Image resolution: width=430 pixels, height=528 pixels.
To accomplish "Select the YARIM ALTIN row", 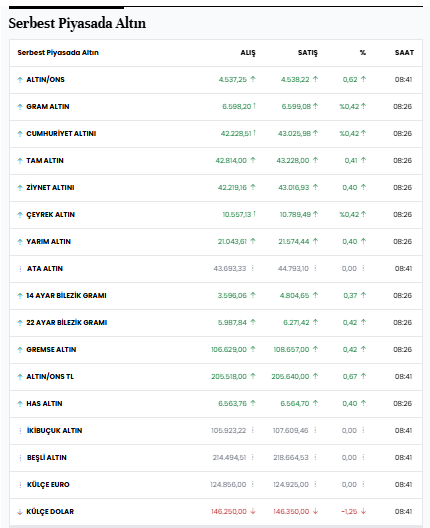I will [x=216, y=242].
